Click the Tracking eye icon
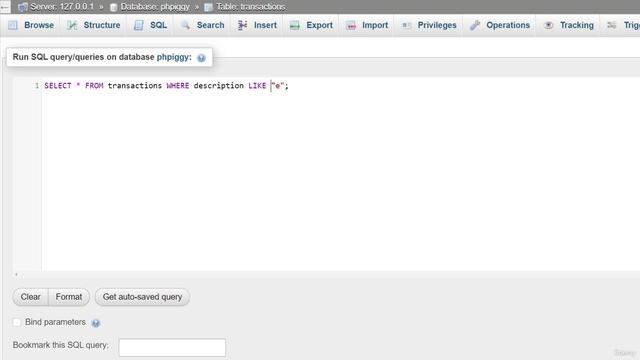 [x=549, y=25]
